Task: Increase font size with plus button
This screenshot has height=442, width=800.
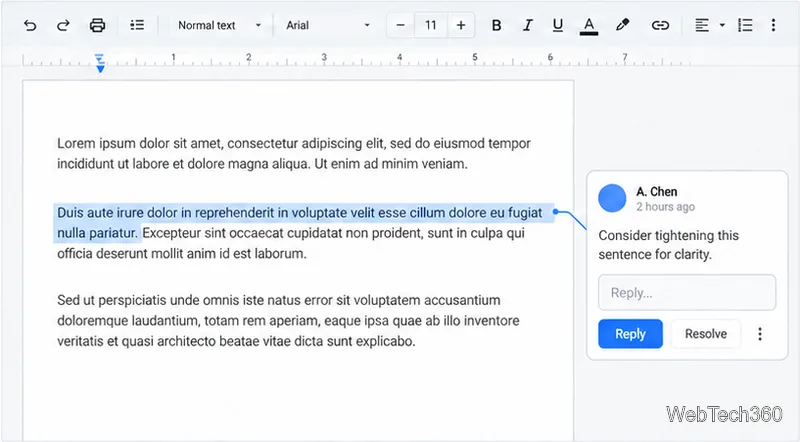Action: [461, 26]
